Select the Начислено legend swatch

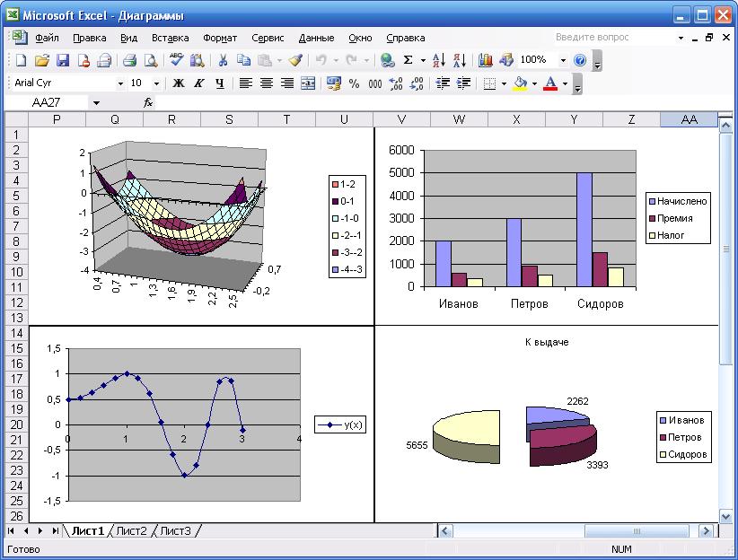653,201
